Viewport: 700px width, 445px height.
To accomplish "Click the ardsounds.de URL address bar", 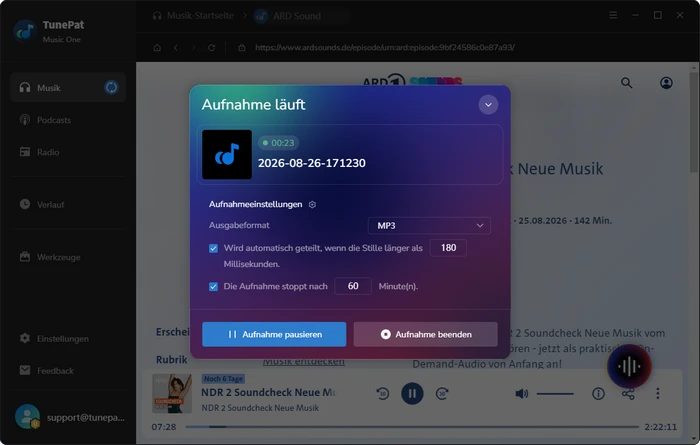I will (385, 47).
